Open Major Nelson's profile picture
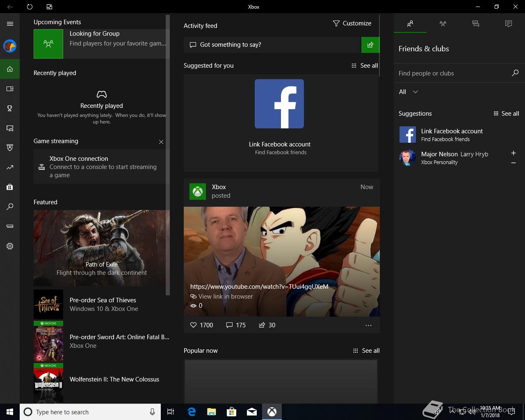Image resolution: width=525 pixels, height=420 pixels. tap(408, 157)
